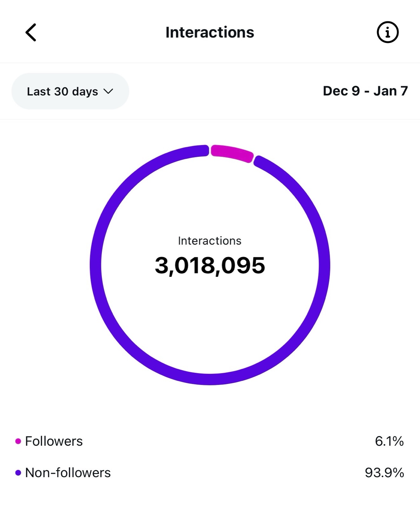Click the right side of purple ring
This screenshot has height=516, width=420.
324,265
